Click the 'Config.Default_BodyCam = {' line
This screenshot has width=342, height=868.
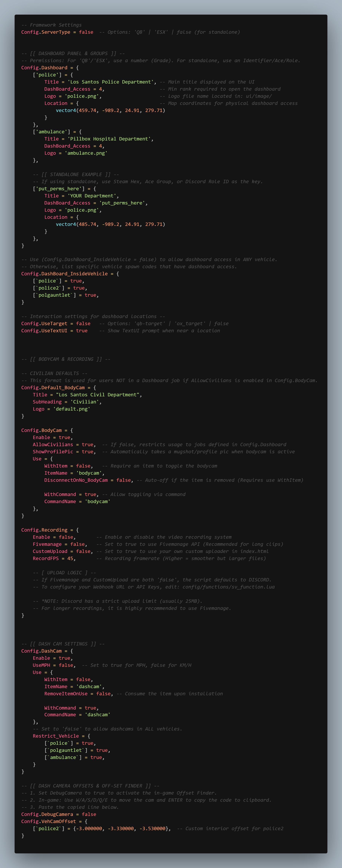(x=59, y=388)
